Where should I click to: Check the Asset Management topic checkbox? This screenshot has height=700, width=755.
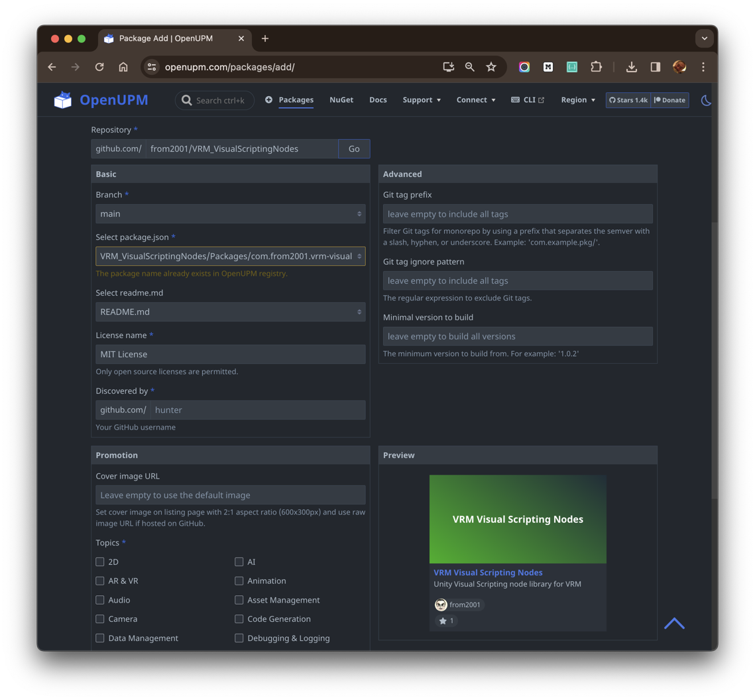(239, 600)
